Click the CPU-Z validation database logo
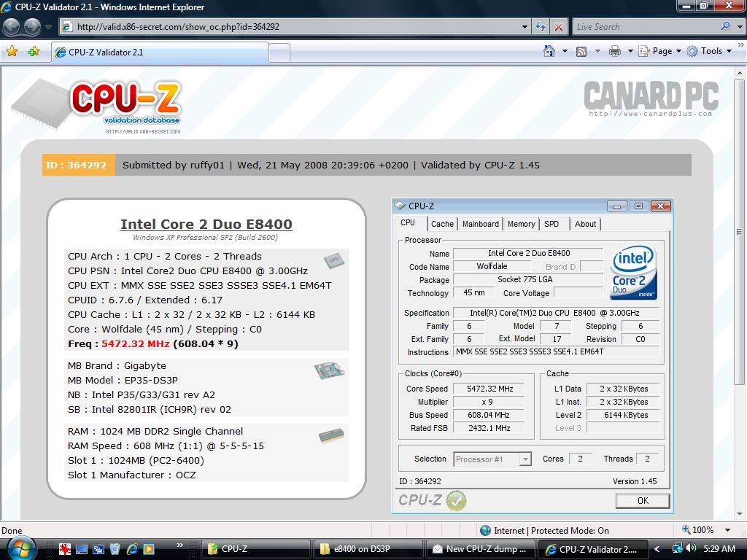The image size is (747, 560). (98, 106)
